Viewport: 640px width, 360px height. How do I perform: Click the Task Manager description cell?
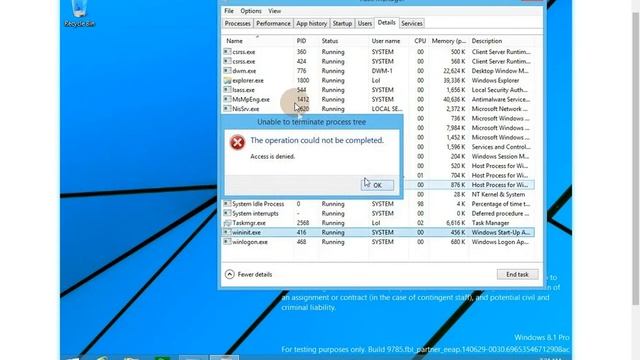490,223
